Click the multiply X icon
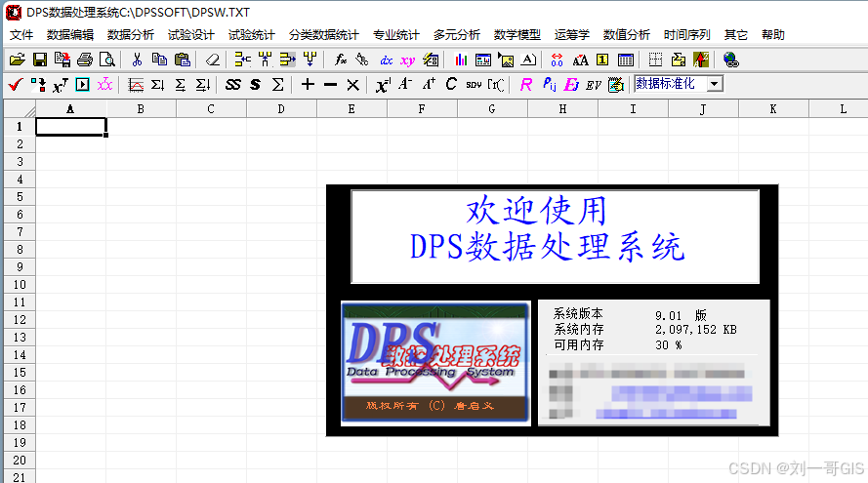This screenshot has width=868, height=483. point(352,85)
